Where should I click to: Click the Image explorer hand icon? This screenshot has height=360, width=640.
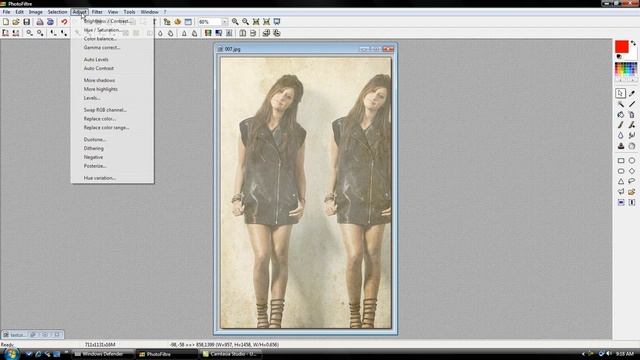coord(178,22)
